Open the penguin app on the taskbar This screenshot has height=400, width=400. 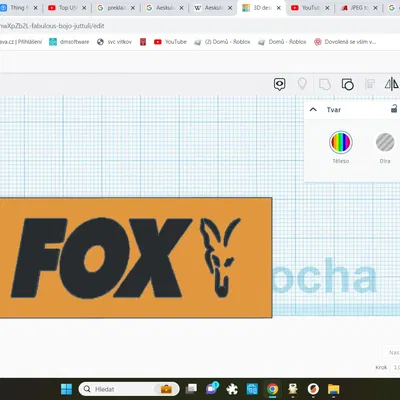293,389
